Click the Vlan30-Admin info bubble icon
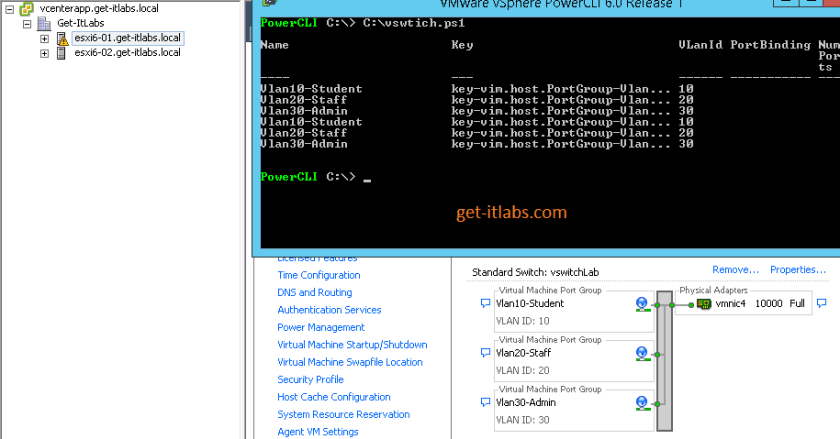840x439 pixels. coord(485,402)
